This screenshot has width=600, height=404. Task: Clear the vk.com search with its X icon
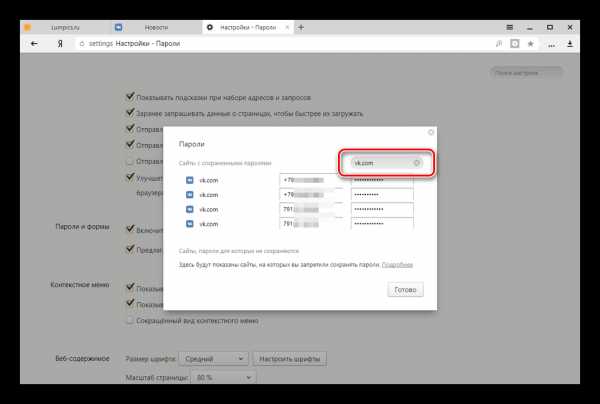[417, 163]
